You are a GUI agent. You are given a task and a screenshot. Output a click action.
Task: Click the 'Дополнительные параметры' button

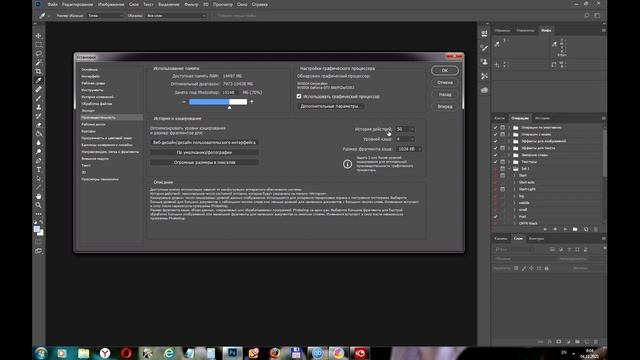pos(331,106)
